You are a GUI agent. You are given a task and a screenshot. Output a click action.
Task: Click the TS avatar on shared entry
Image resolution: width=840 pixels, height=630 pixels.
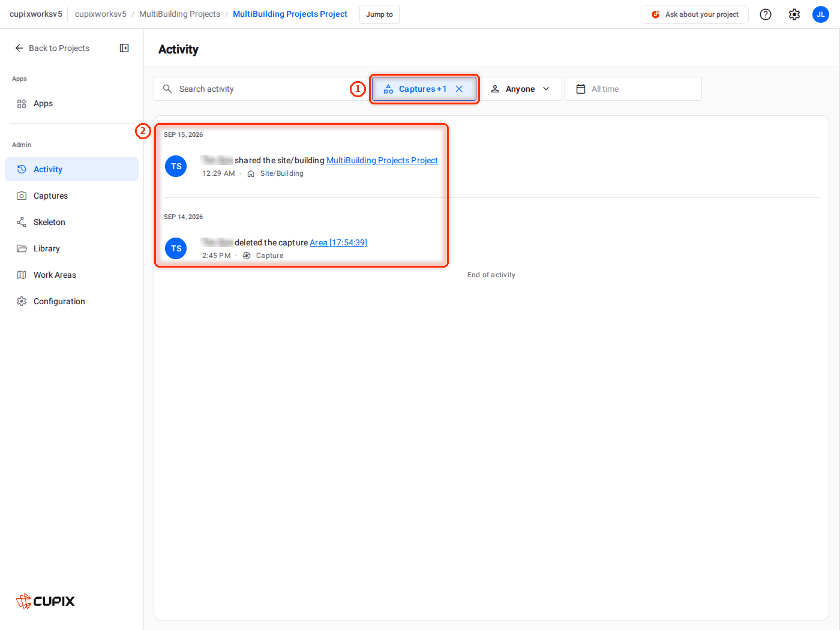(176, 166)
